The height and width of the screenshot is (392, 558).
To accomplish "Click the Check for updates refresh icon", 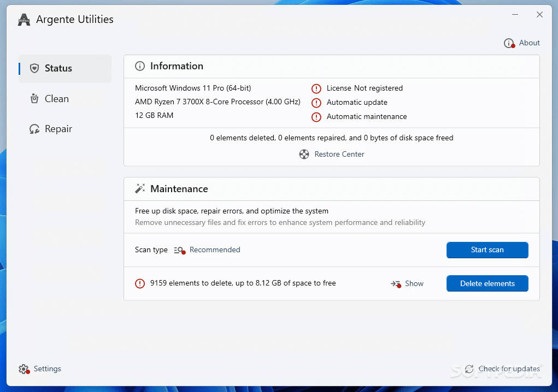I will point(469,369).
